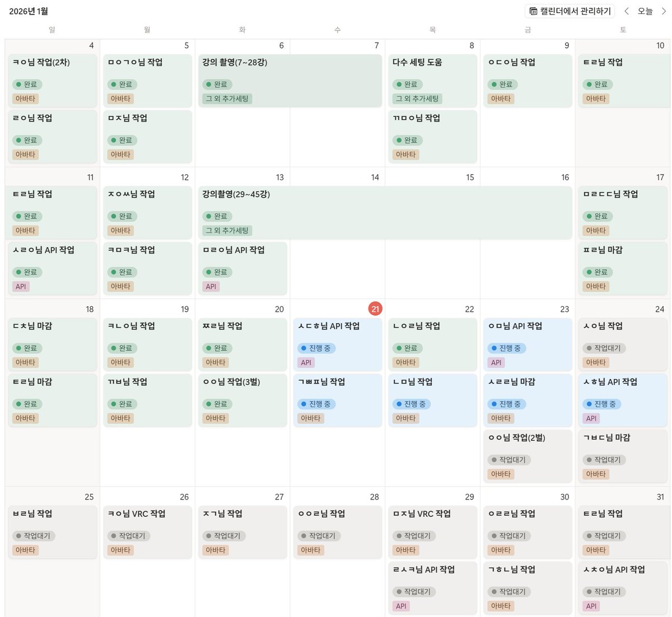
Task: Open the ㄷㅊ님 마감 card
Action: [52, 344]
